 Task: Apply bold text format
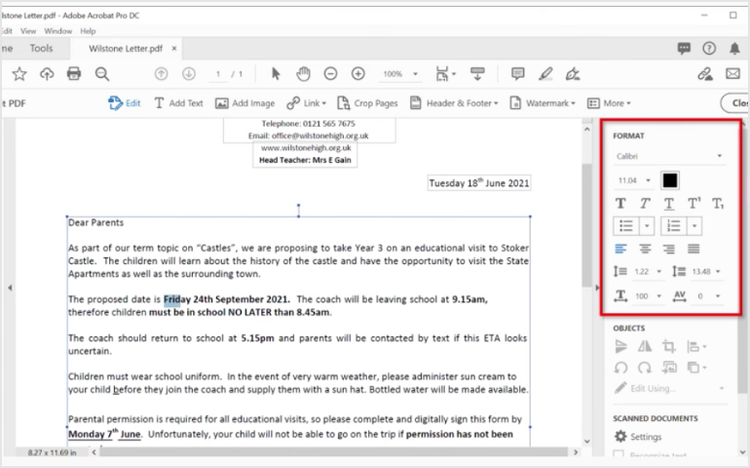tap(620, 203)
